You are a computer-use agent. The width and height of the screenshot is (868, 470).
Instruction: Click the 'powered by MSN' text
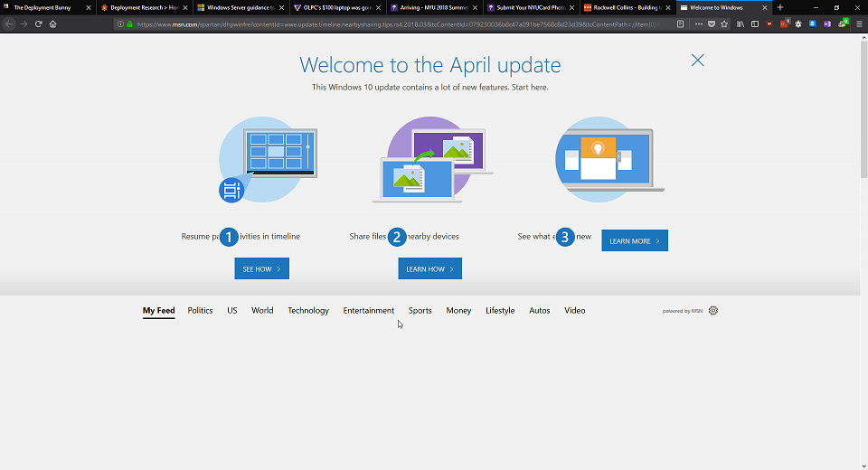[682, 311]
